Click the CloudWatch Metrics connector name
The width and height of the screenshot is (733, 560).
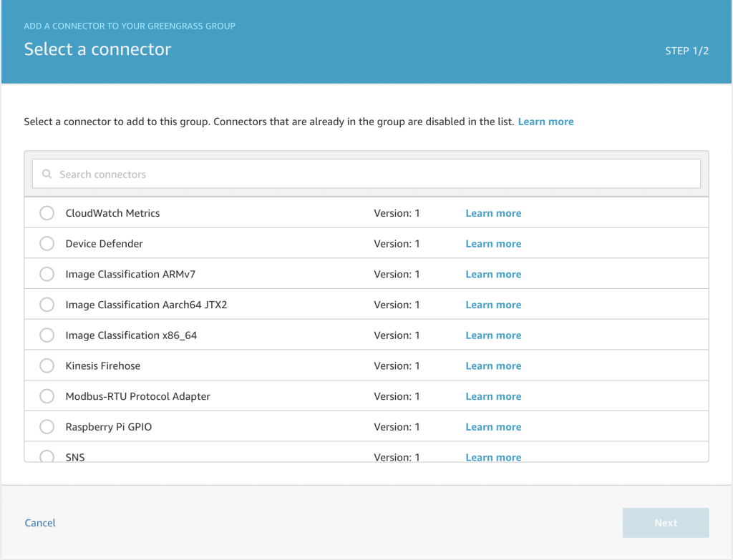tap(112, 213)
